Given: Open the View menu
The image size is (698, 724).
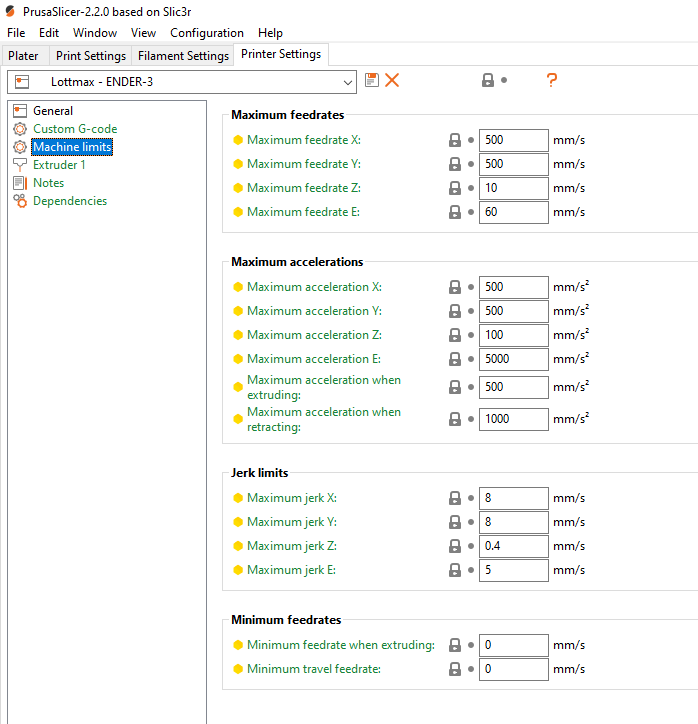Looking at the screenshot, I should pyautogui.click(x=143, y=33).
